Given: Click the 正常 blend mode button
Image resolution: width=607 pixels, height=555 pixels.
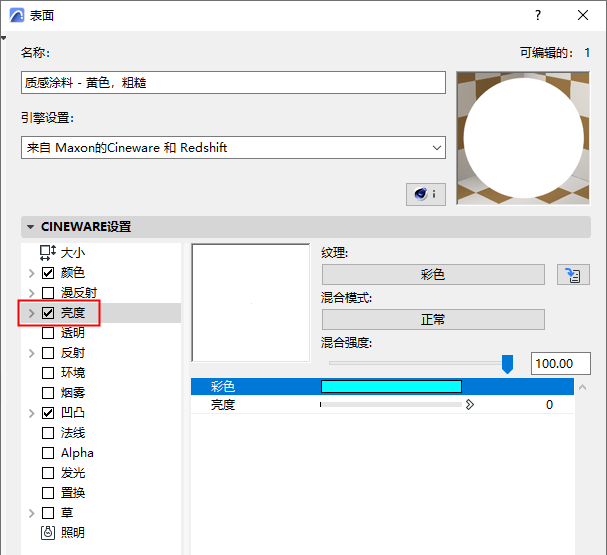Looking at the screenshot, I should point(433,320).
